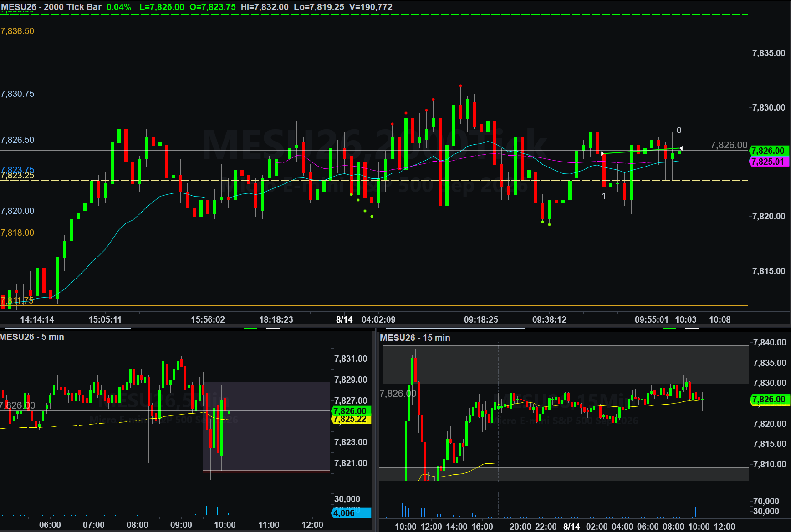Select the 15:05:11 time axis label
The height and width of the screenshot is (532, 791).
[105, 319]
